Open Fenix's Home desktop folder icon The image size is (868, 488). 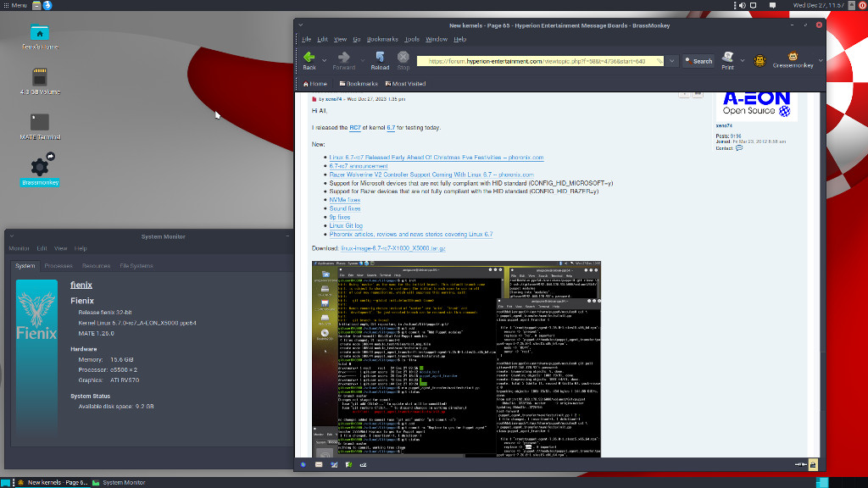pyautogui.click(x=40, y=37)
